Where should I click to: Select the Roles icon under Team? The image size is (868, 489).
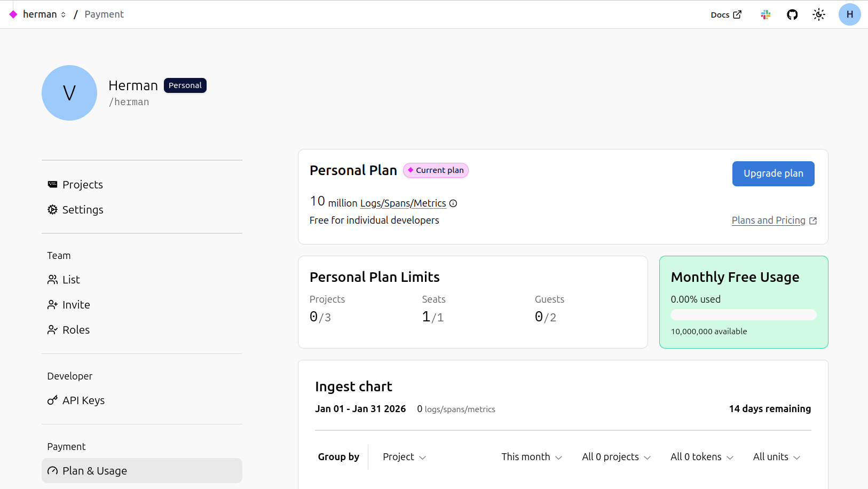pos(52,329)
